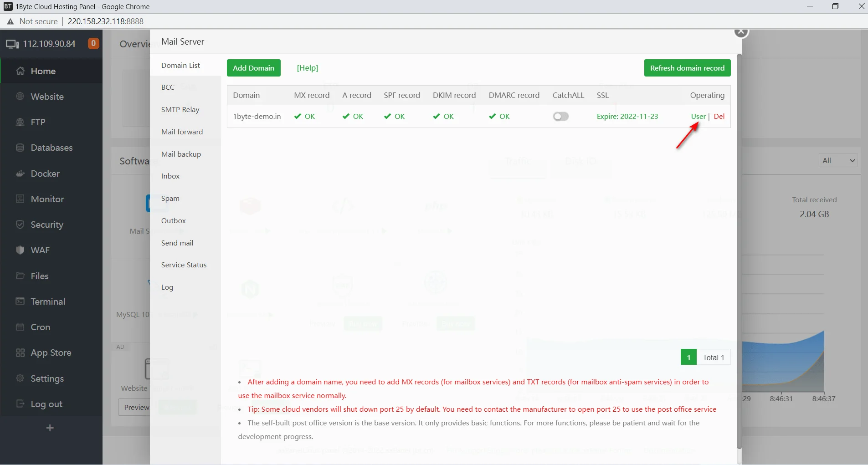Click the Add Domain button
Viewport: 868px width, 465px height.
[254, 68]
